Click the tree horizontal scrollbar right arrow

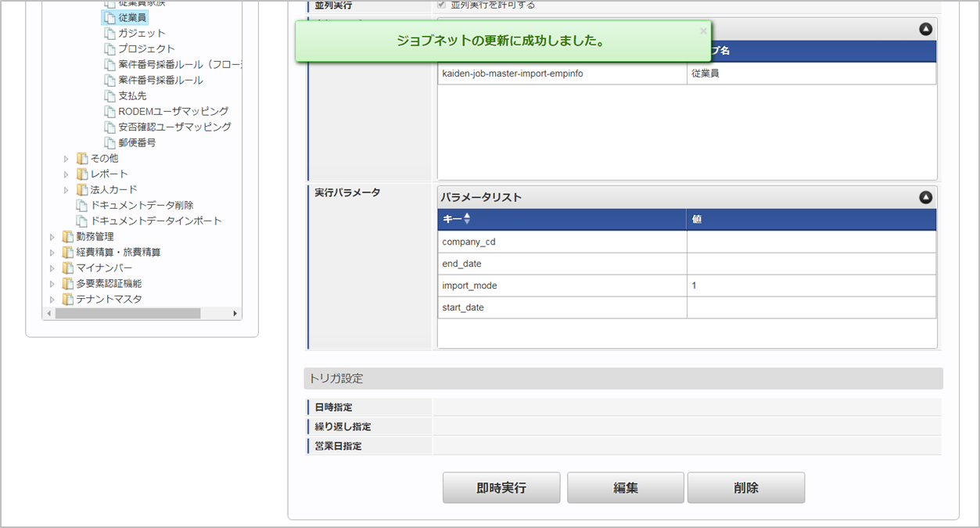click(x=235, y=313)
